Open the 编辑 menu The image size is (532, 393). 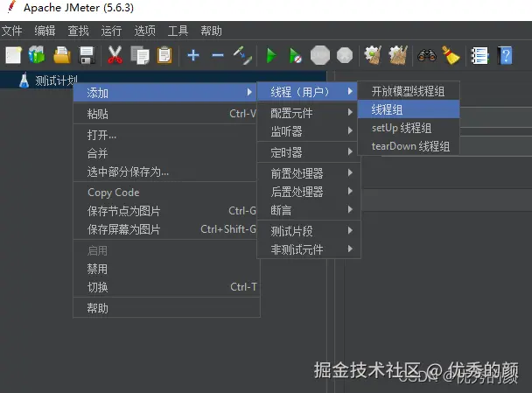click(45, 31)
